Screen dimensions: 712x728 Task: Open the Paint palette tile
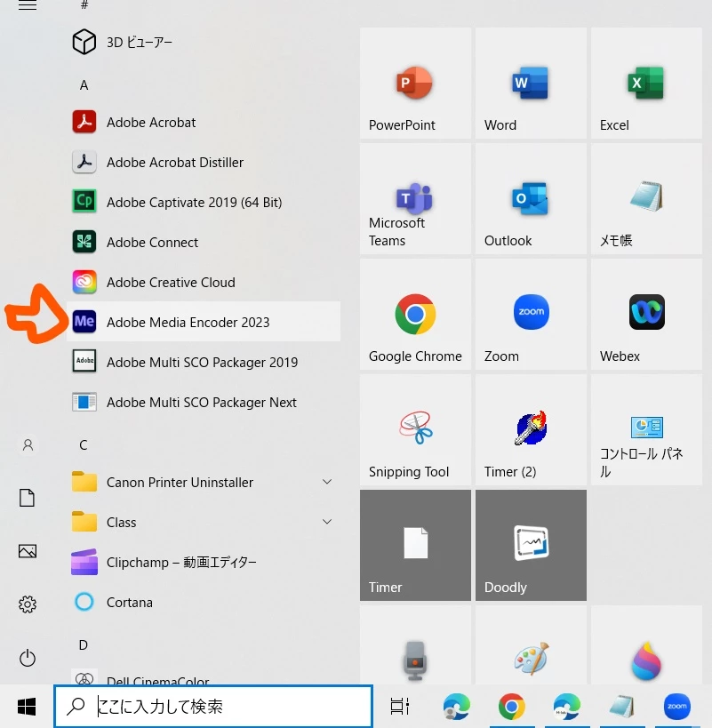coord(531,645)
